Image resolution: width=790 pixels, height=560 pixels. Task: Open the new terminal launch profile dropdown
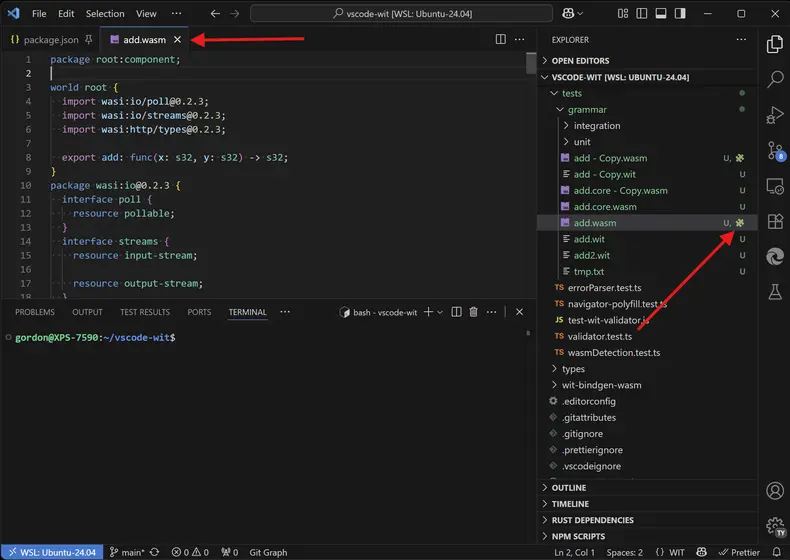click(441, 312)
